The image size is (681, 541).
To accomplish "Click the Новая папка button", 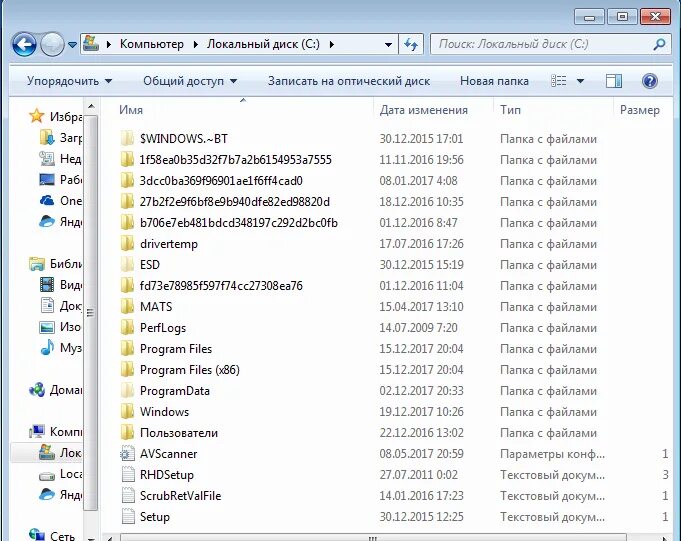I will point(494,81).
